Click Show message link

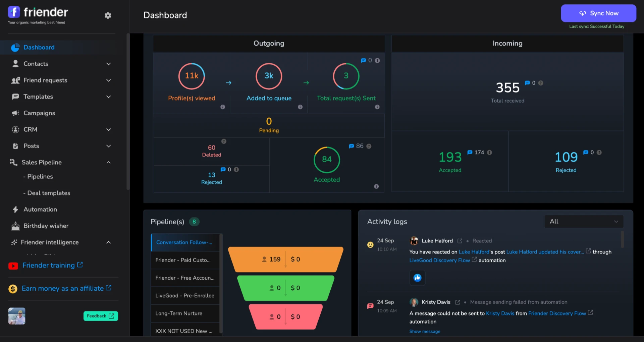[425, 331]
